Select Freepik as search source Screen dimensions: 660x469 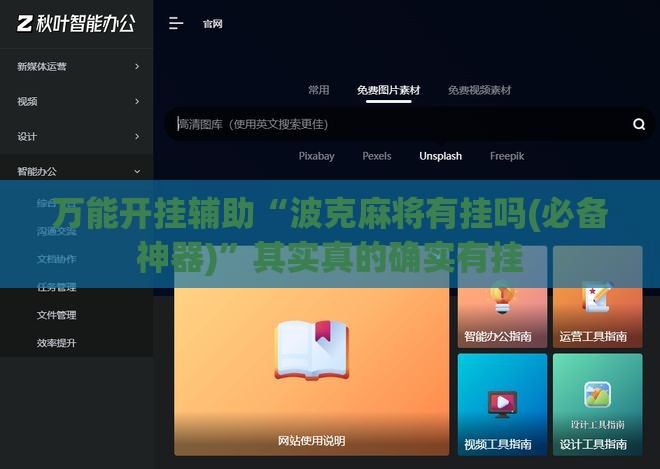(x=507, y=156)
